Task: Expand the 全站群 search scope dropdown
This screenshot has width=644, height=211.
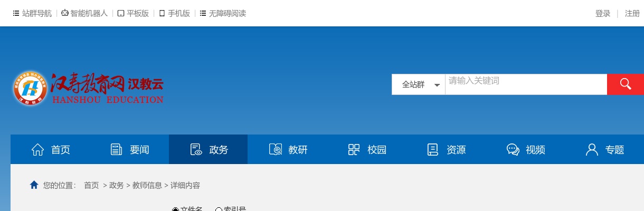Action: 420,84
